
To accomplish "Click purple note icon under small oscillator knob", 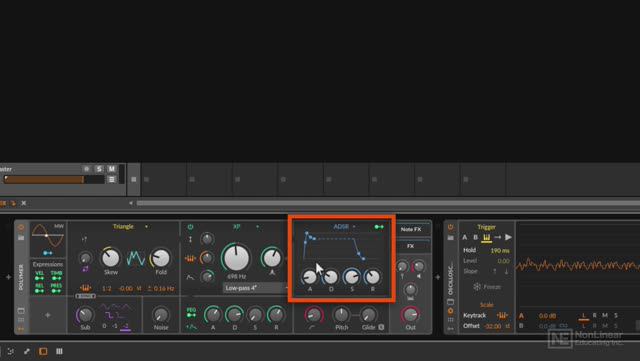I will [x=85, y=269].
